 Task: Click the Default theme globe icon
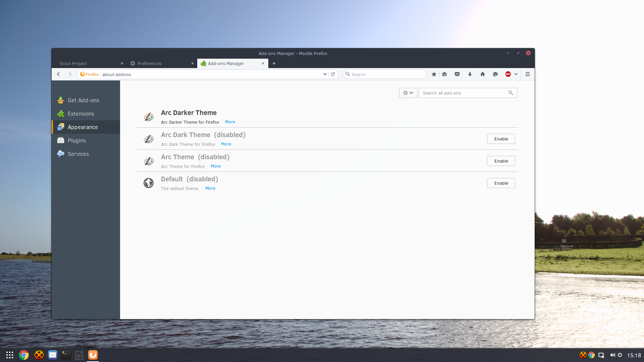pyautogui.click(x=149, y=183)
